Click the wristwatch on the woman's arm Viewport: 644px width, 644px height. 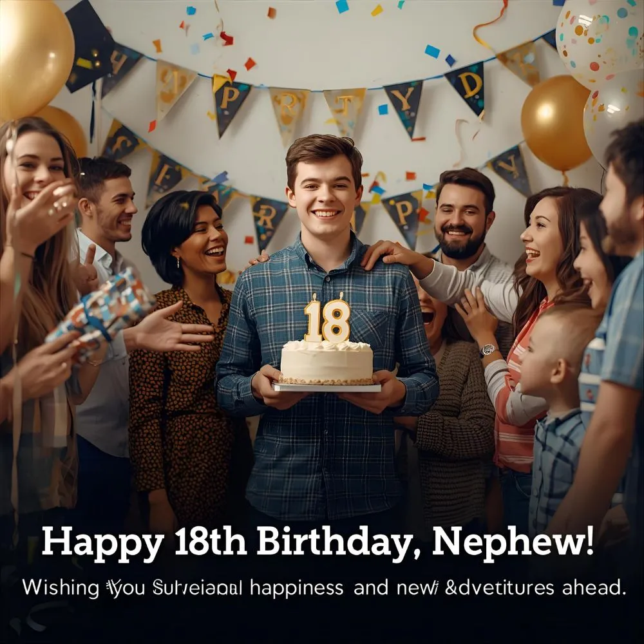[x=488, y=350]
